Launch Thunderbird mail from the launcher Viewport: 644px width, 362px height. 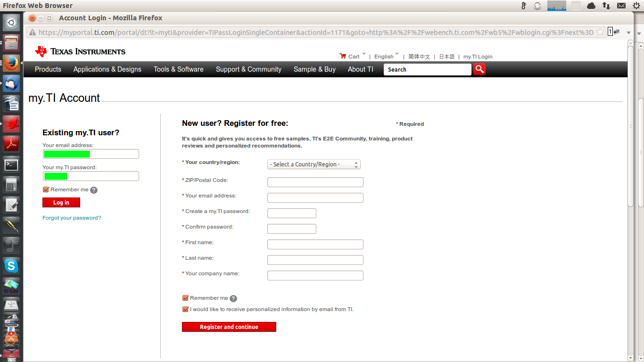point(11,83)
